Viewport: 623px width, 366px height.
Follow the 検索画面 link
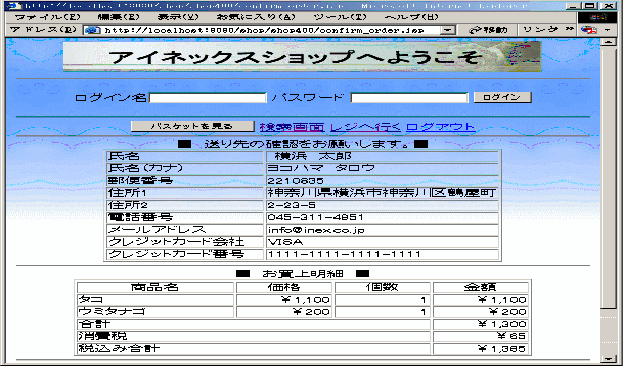[x=292, y=127]
